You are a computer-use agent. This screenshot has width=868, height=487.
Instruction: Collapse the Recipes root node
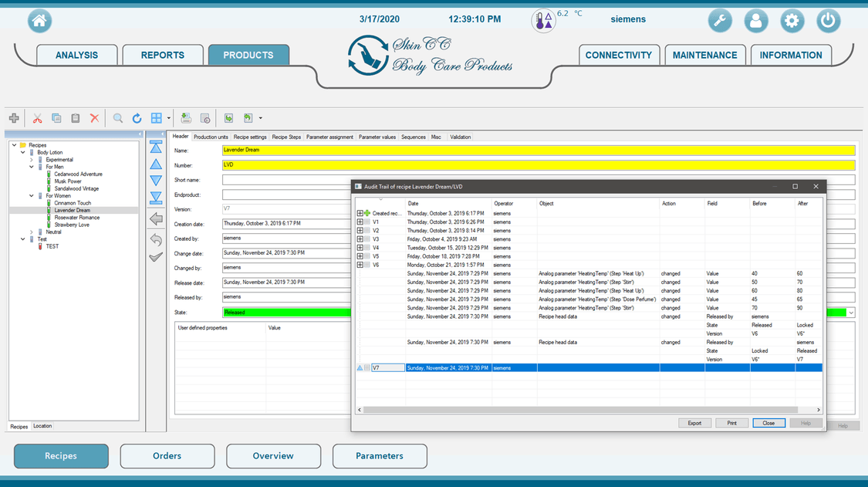click(15, 145)
